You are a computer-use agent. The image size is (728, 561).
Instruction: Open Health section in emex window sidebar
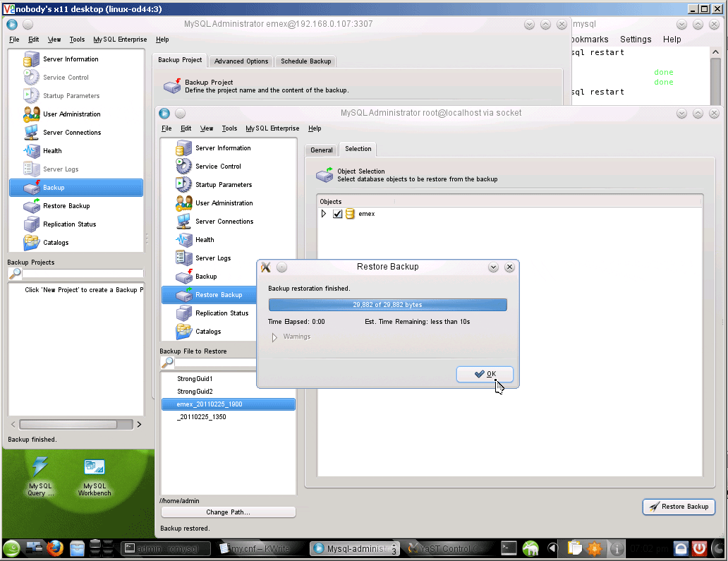pos(76,150)
